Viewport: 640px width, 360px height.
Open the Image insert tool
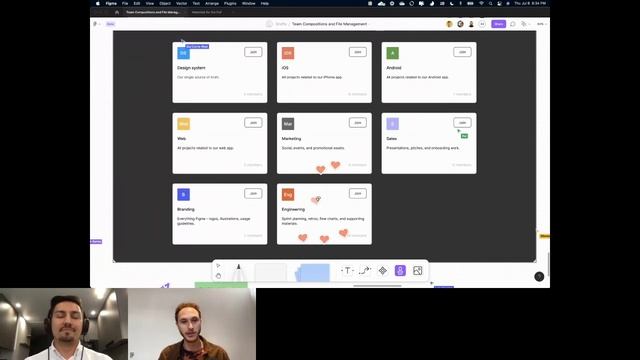(x=418, y=271)
